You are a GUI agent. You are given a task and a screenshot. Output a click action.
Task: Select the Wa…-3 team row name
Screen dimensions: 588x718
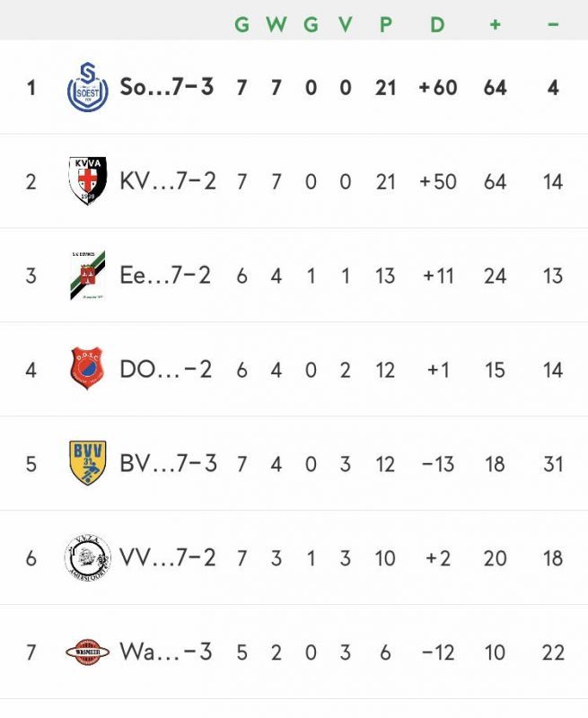tap(166, 652)
